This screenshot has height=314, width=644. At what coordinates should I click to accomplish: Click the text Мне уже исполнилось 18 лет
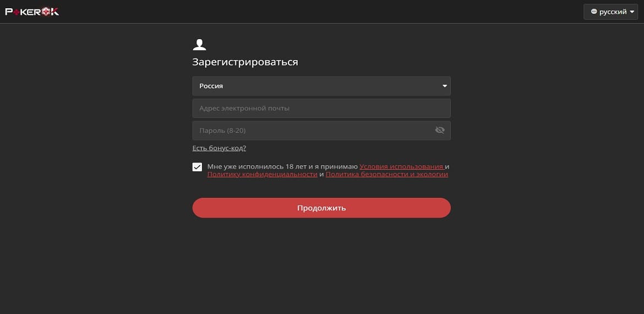pos(253,166)
